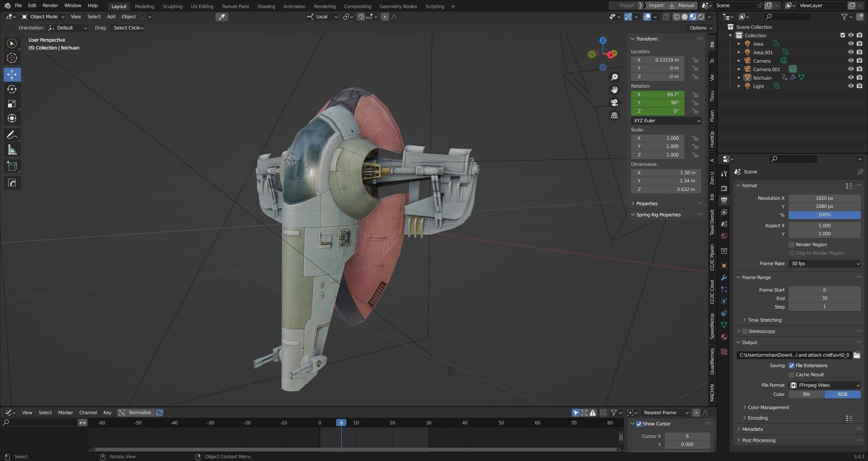Click frame 6 marker on timeline
This screenshot has height=461, width=868.
click(x=341, y=423)
